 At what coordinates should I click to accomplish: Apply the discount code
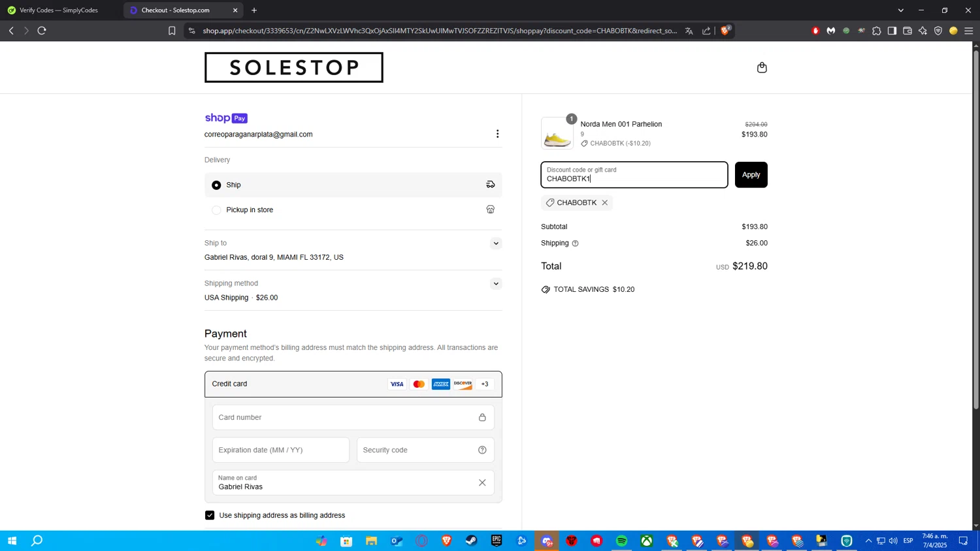pos(751,174)
